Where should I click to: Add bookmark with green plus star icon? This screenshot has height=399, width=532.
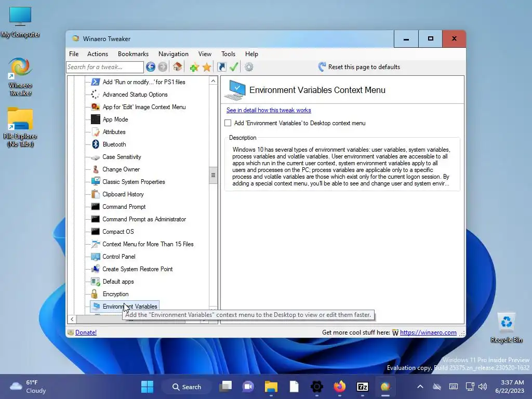tap(194, 67)
